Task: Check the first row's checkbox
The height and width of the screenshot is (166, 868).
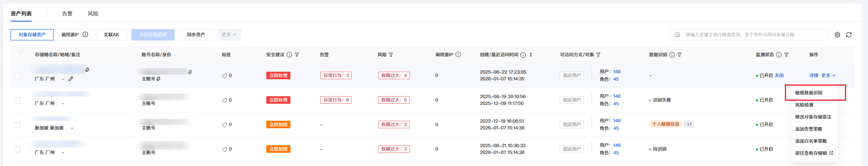Action: tap(17, 75)
